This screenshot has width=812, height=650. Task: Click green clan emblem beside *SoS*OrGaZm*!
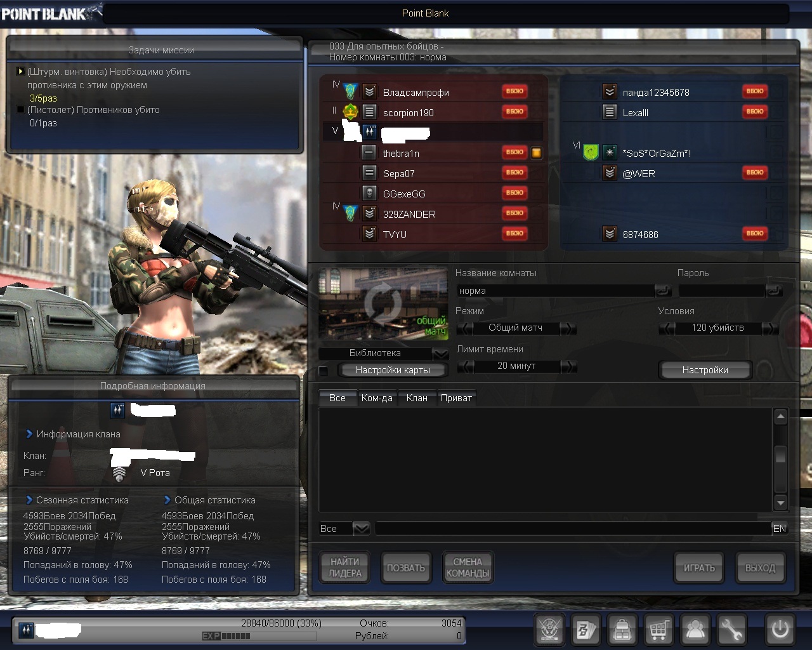tap(591, 152)
